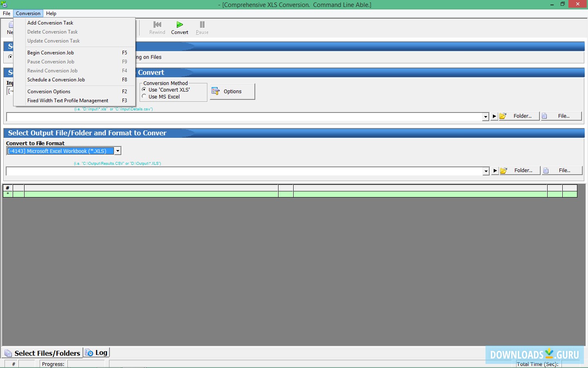Screen dimensions: 588x368
Task: Select the Use 'Convert XLS' radio option
Action: [x=144, y=90]
